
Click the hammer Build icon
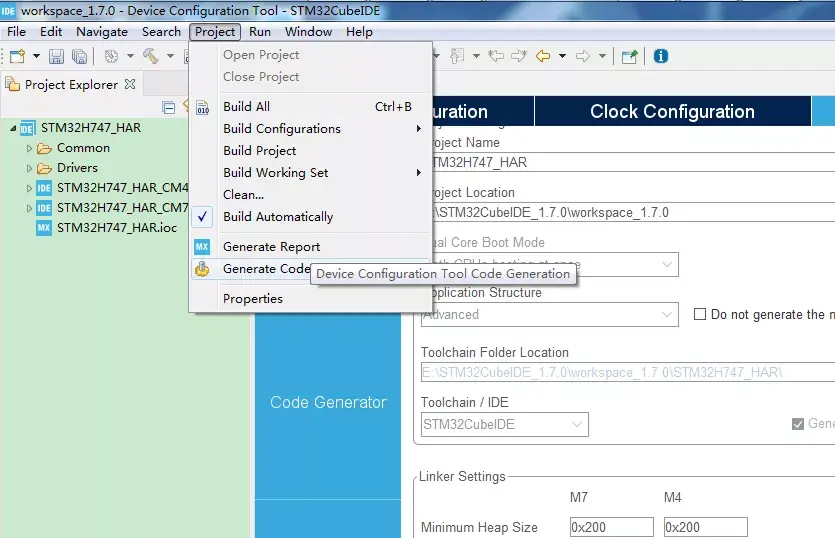(151, 55)
